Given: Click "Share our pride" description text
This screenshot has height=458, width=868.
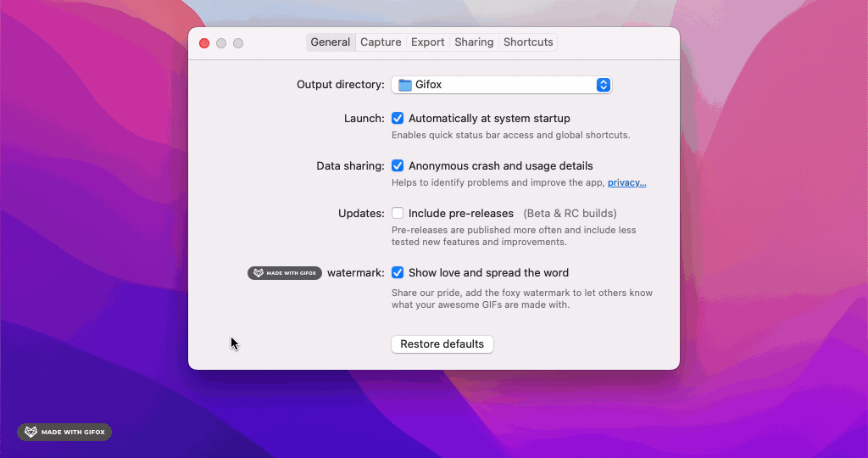Looking at the screenshot, I should [522, 299].
